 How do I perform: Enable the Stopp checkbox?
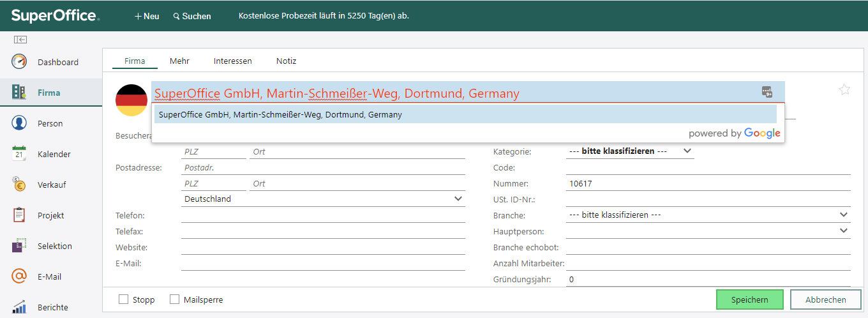pos(124,299)
